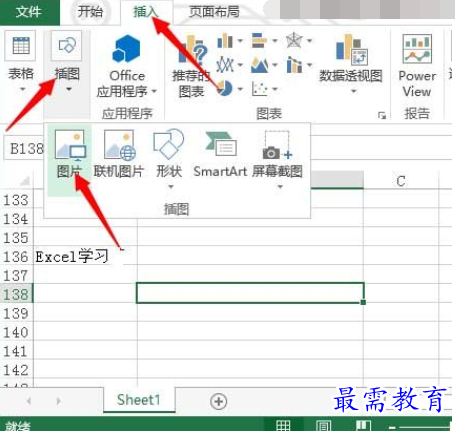The height and width of the screenshot is (431, 455).
Task: Click the zoom out minus button
Action: point(392,427)
